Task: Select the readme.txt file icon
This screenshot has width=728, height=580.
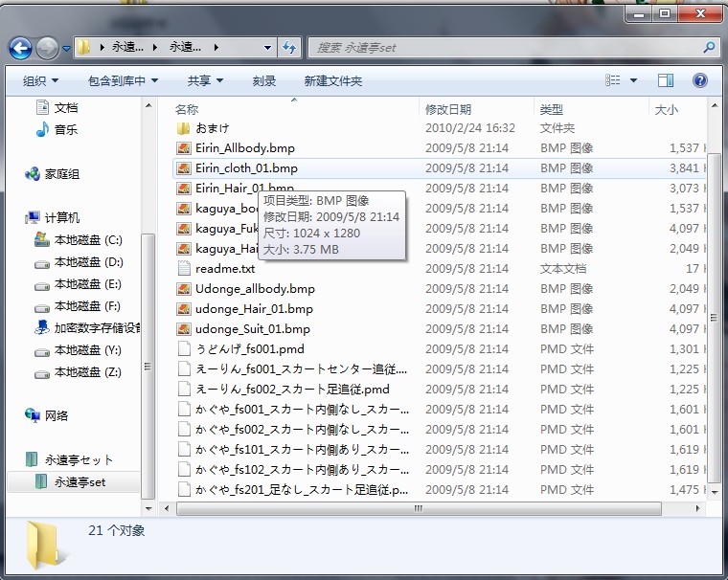Action: click(x=184, y=269)
